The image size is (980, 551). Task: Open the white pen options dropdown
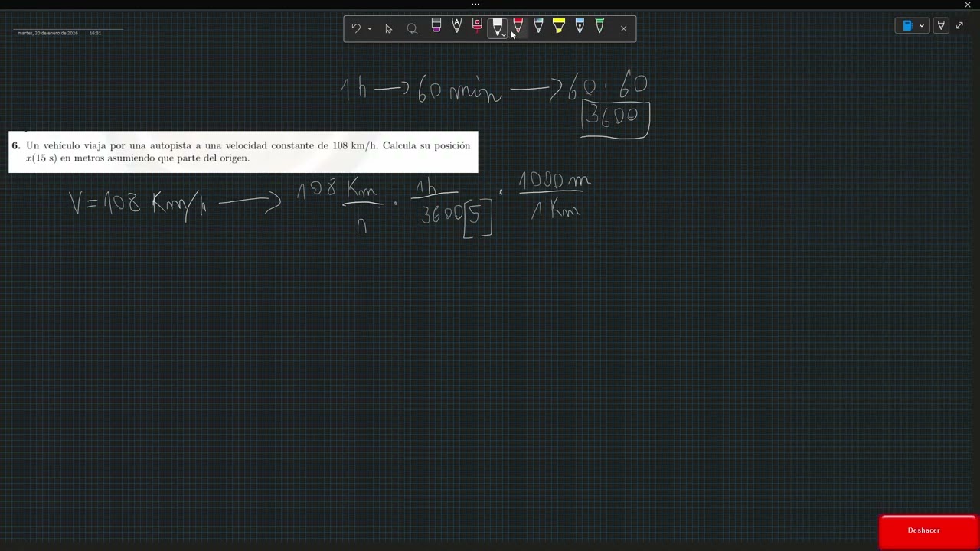coord(503,34)
